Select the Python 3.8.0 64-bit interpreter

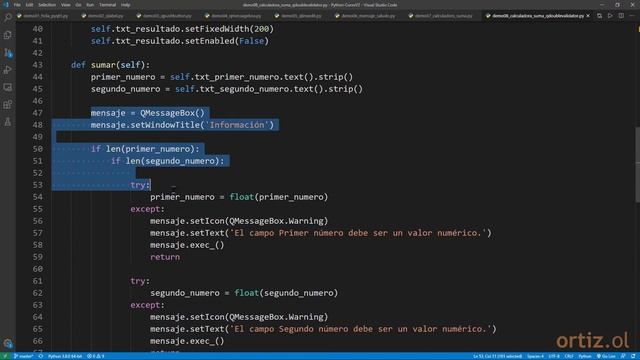pos(65,356)
